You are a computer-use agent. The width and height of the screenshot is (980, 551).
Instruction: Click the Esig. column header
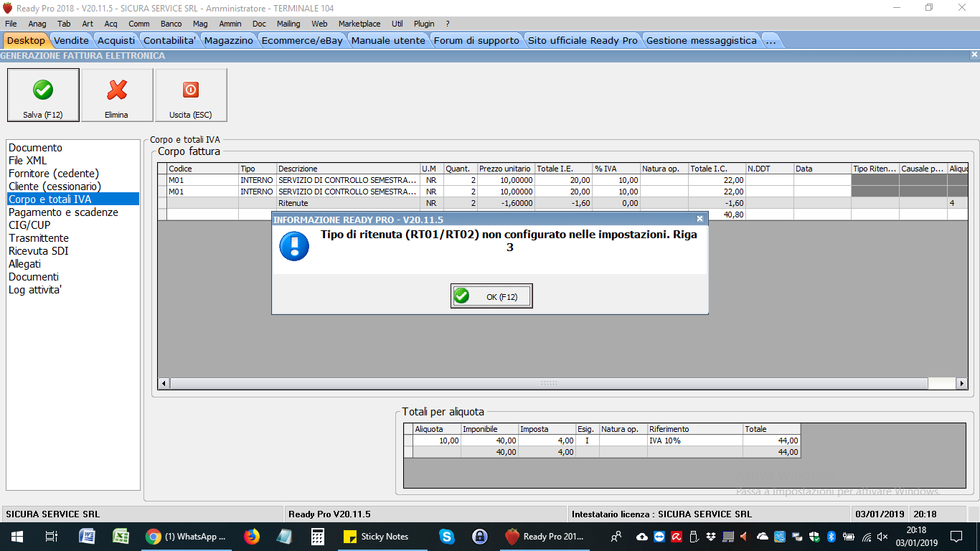pos(588,429)
